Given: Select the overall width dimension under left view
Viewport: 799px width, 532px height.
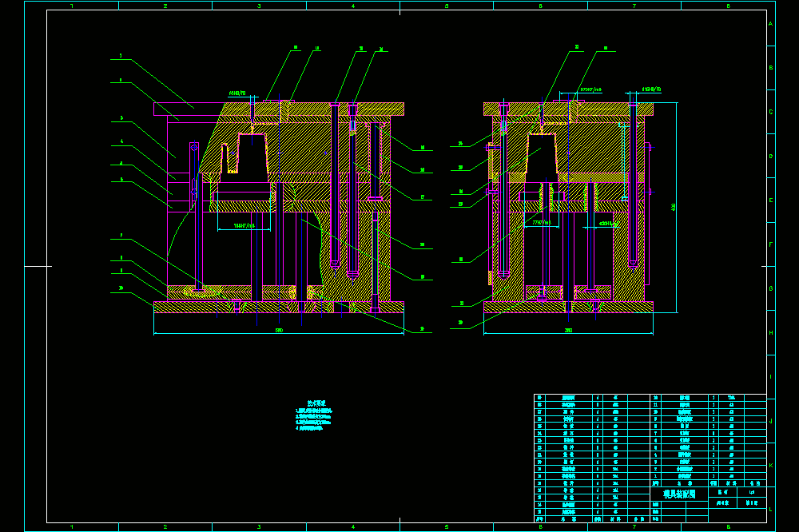Looking at the screenshot, I should (279, 331).
